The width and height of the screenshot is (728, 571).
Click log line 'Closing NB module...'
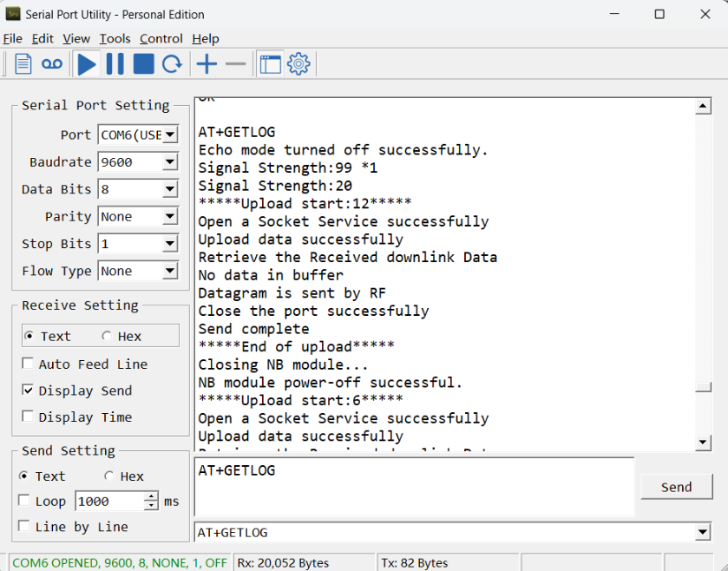click(x=283, y=364)
